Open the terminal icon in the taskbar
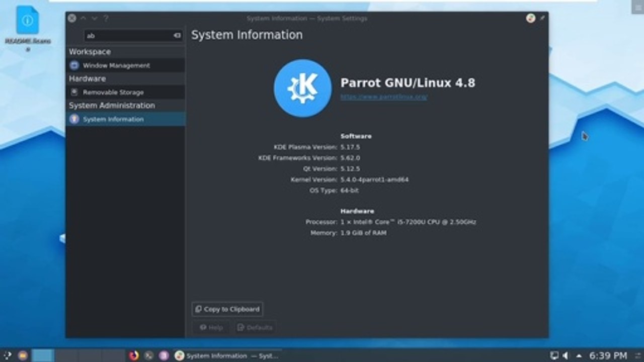The image size is (644, 362). pos(149,355)
